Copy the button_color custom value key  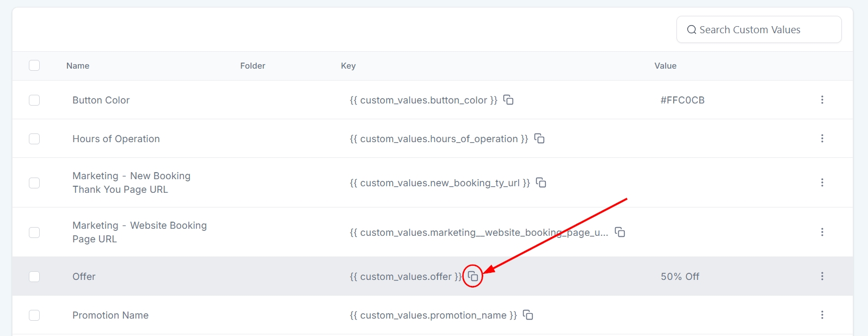508,100
